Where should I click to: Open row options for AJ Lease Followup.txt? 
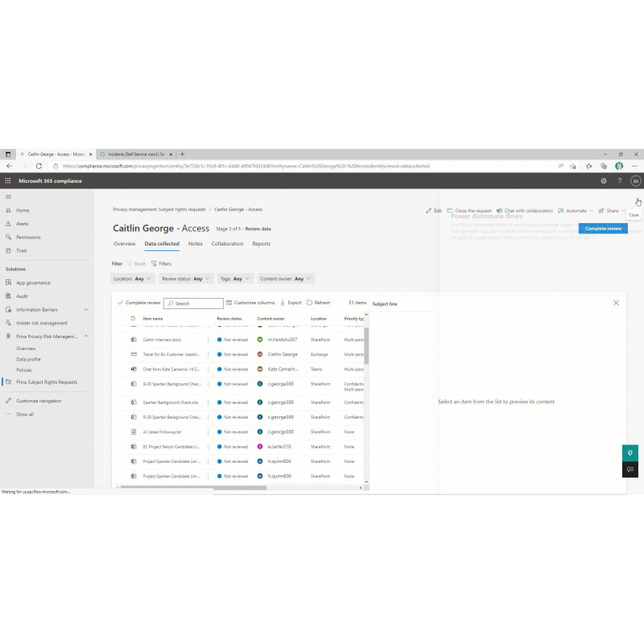208,432
